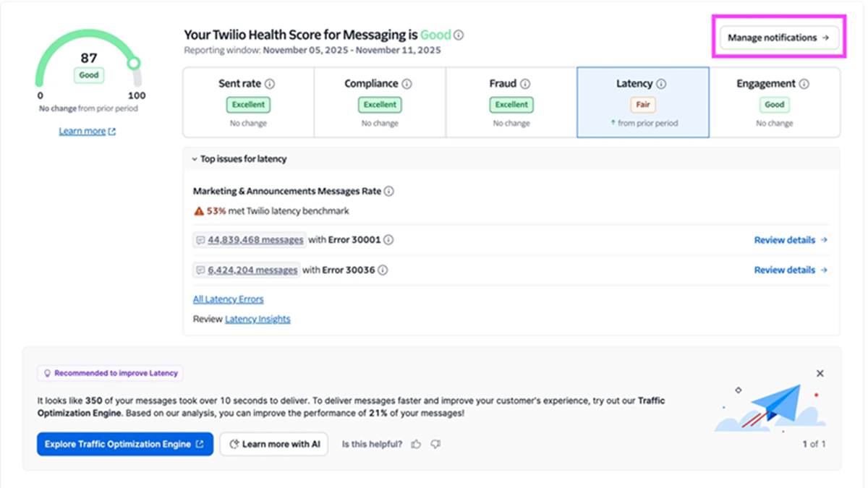This screenshot has height=488, width=868.
Task: Click the info icon beside Engagement
Action: (x=803, y=83)
